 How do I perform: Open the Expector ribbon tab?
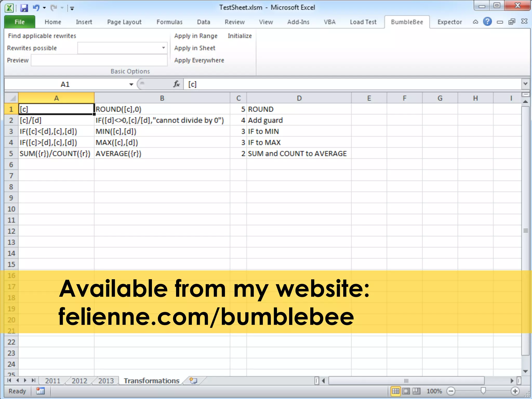coord(449,22)
